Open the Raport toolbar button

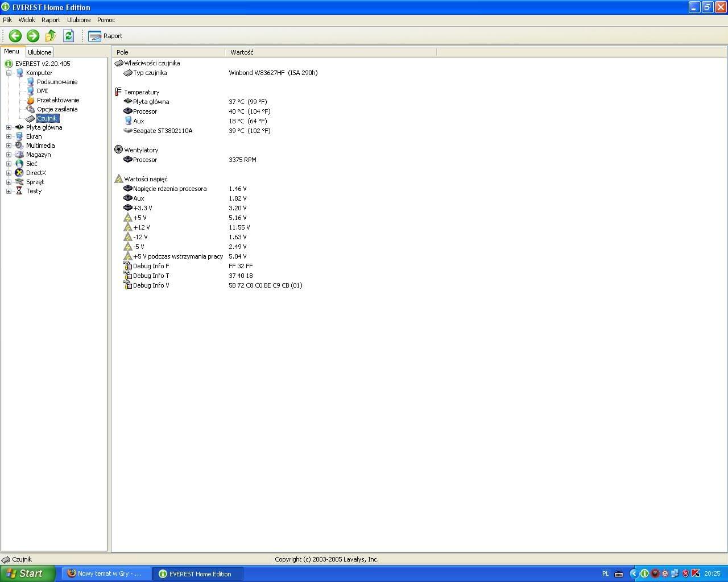point(106,36)
